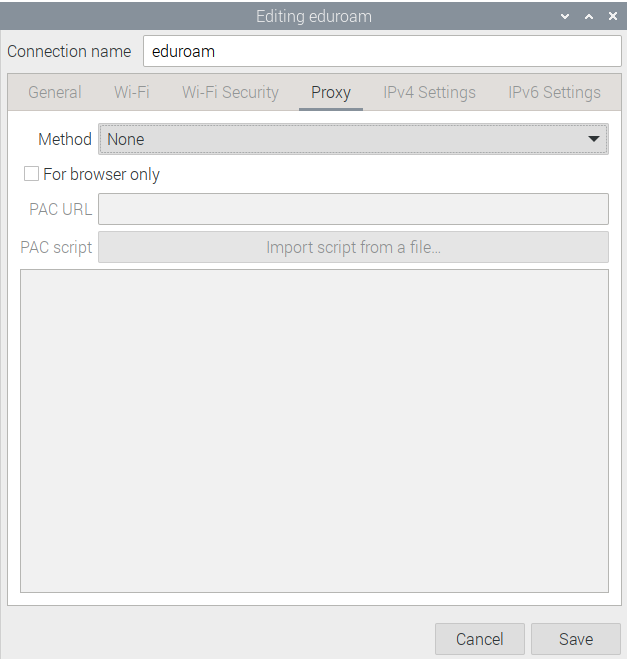View the IPv6 Settings tab
Viewport: 627px width, 661px height.
[554, 93]
